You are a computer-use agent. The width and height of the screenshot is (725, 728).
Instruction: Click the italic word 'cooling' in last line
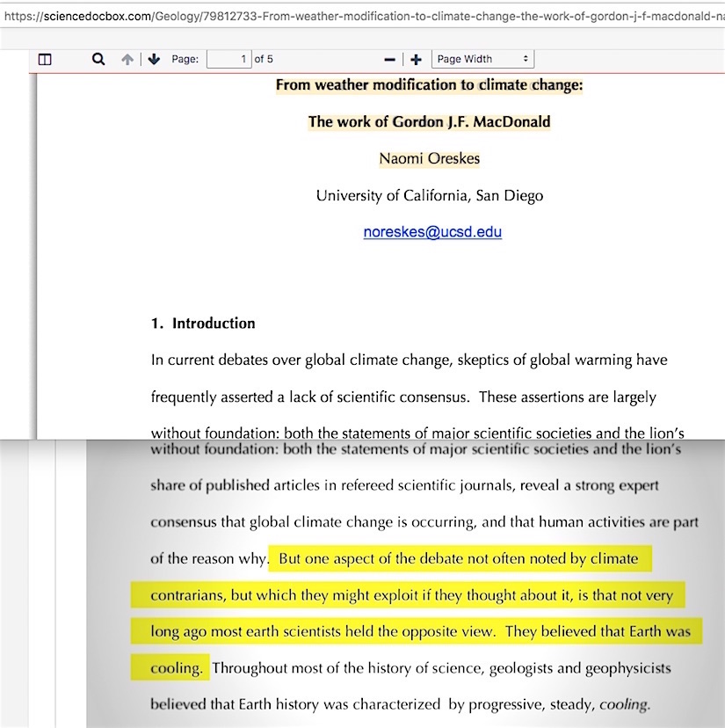coord(624,704)
